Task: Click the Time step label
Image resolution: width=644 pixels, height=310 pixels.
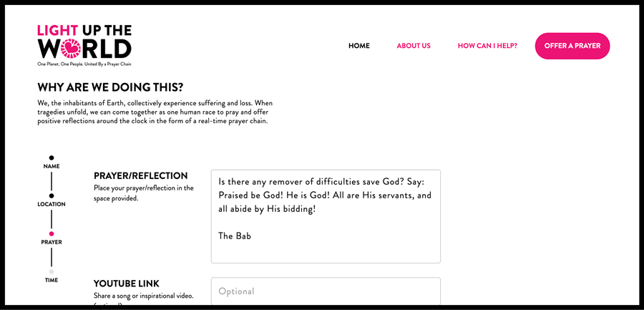Action: (52, 280)
